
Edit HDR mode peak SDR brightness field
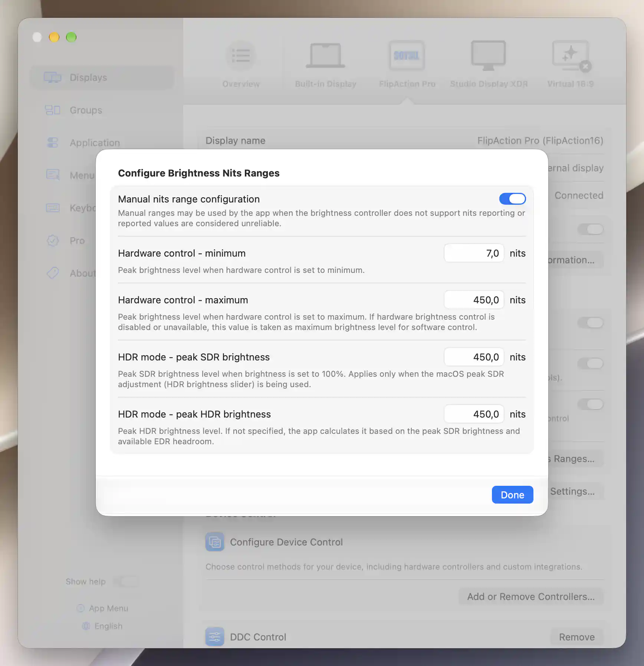click(x=474, y=357)
